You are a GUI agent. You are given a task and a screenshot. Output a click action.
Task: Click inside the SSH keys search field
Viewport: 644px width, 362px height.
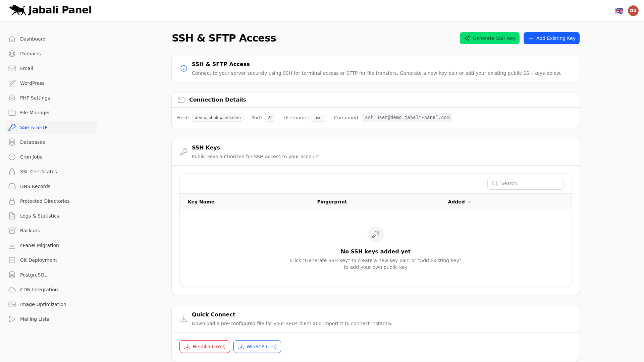(525, 183)
